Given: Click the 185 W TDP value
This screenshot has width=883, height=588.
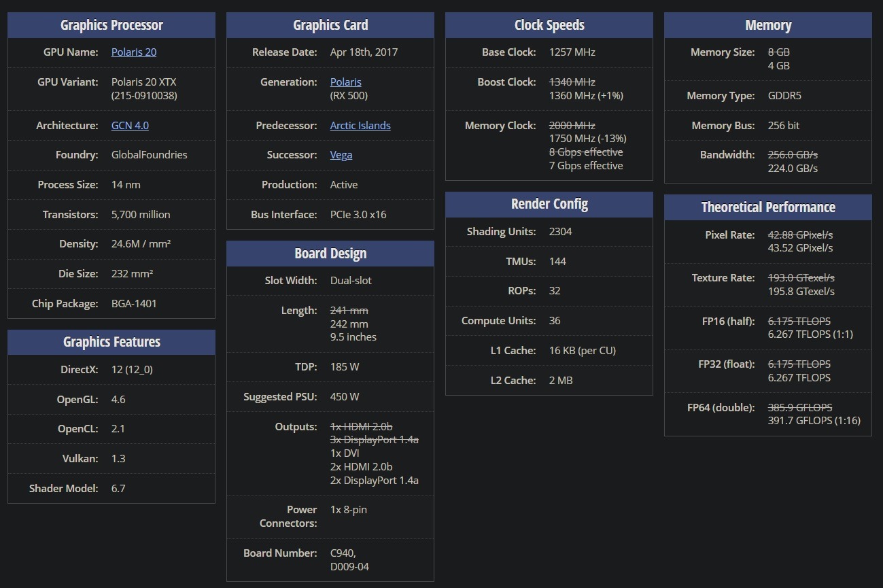Looking at the screenshot, I should [345, 367].
